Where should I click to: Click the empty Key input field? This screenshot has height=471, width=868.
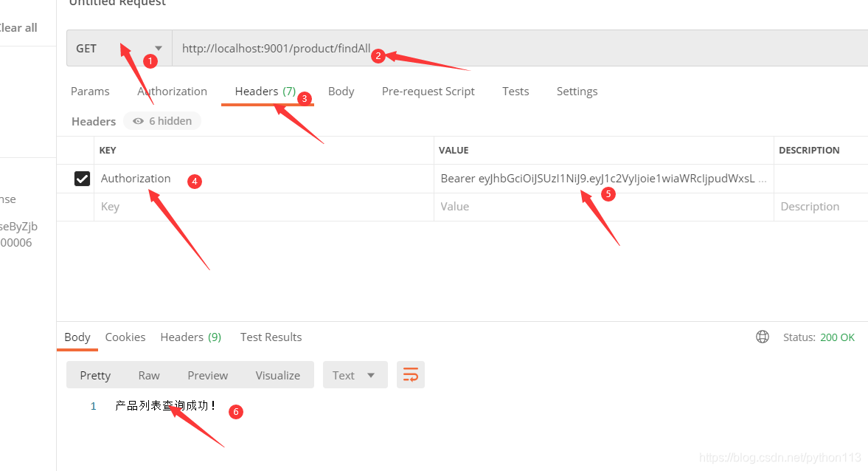point(264,207)
